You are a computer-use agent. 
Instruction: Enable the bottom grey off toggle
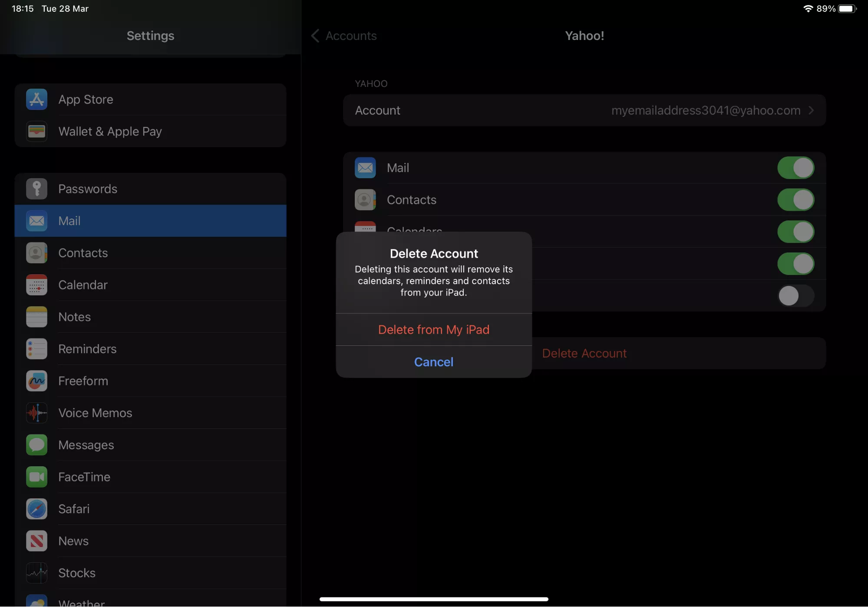(x=795, y=296)
